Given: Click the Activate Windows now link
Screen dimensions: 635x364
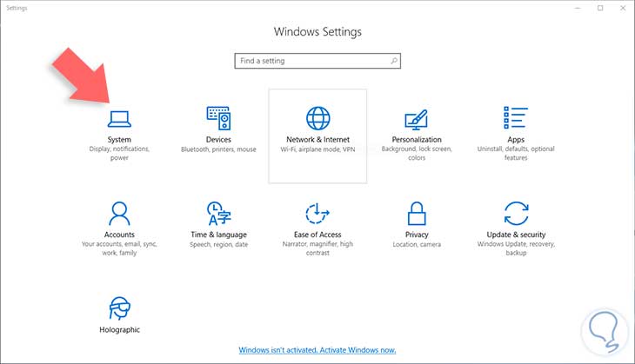Looking at the screenshot, I should 317,350.
